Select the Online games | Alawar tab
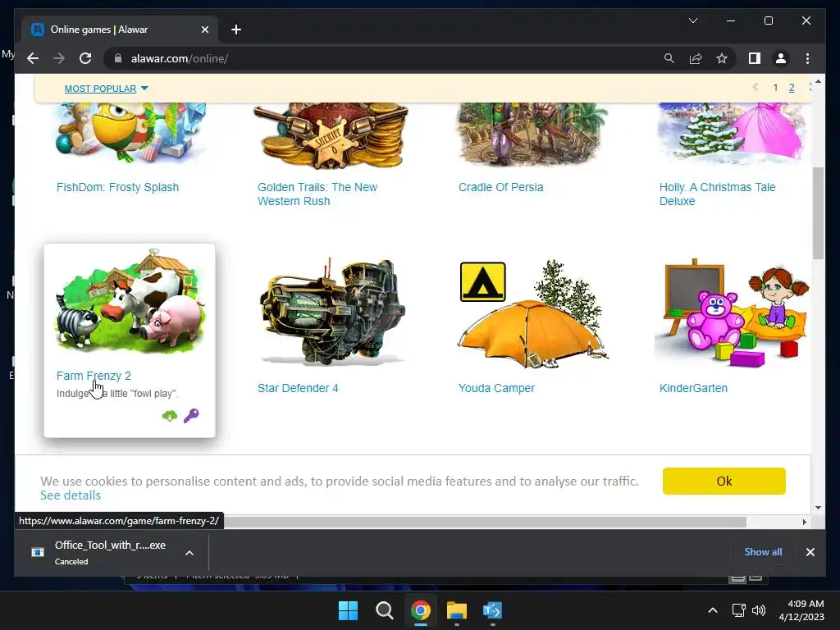840x630 pixels. (120, 30)
